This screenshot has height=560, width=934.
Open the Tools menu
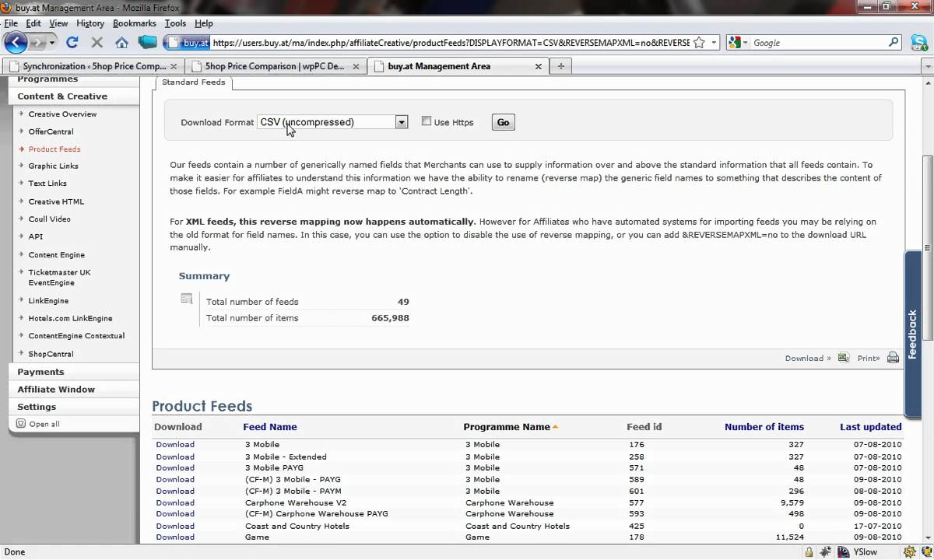pyautogui.click(x=175, y=23)
